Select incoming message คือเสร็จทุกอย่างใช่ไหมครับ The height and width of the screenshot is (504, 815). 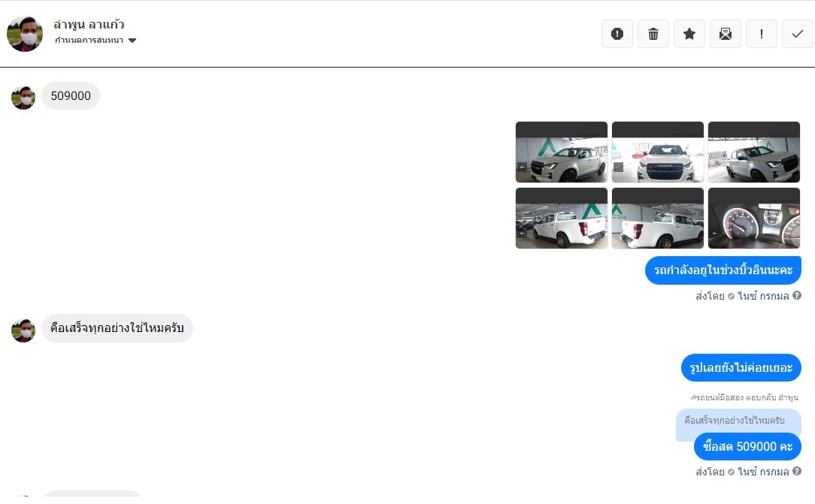tap(117, 328)
